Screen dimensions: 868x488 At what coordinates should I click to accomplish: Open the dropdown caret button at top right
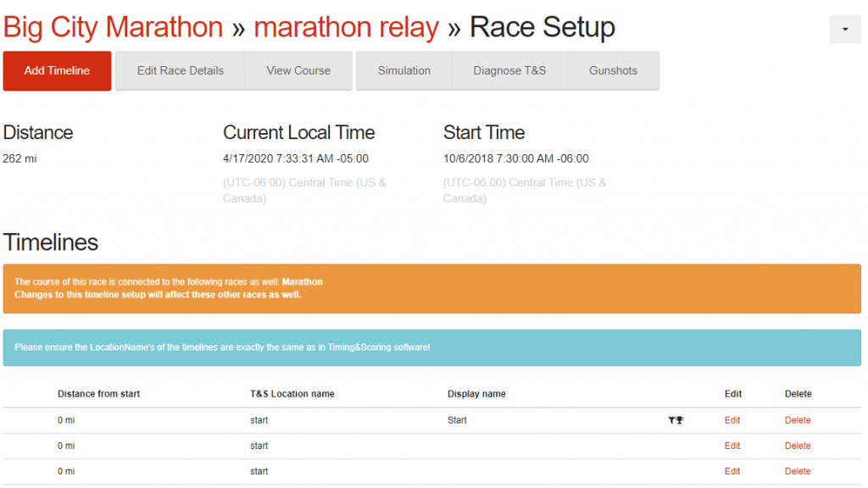point(844,29)
